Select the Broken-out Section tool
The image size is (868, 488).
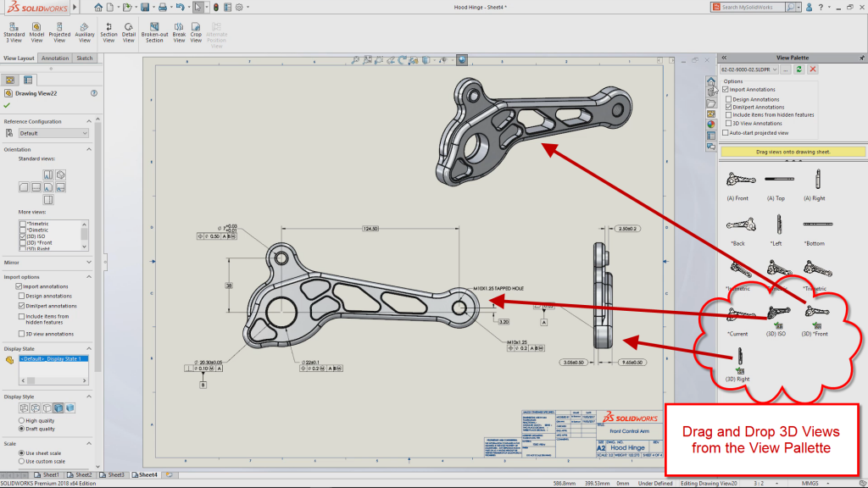[154, 33]
